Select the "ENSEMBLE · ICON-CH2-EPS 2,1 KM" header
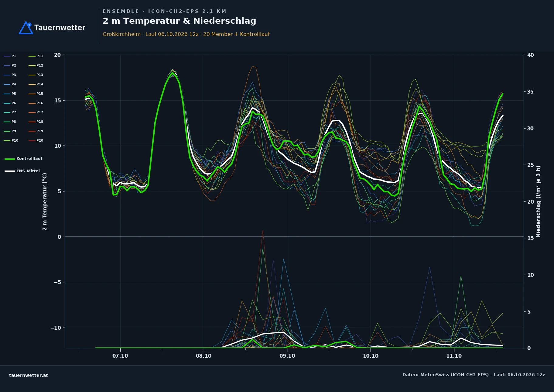 click(x=165, y=11)
